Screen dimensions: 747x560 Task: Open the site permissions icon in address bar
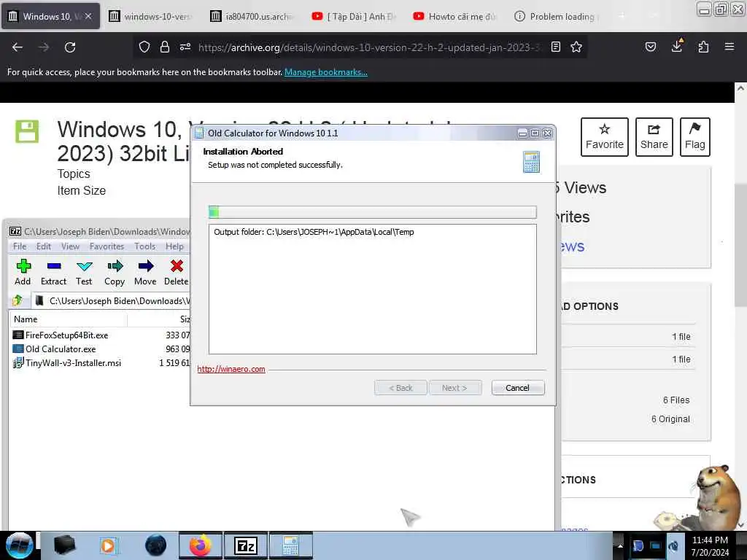point(185,47)
